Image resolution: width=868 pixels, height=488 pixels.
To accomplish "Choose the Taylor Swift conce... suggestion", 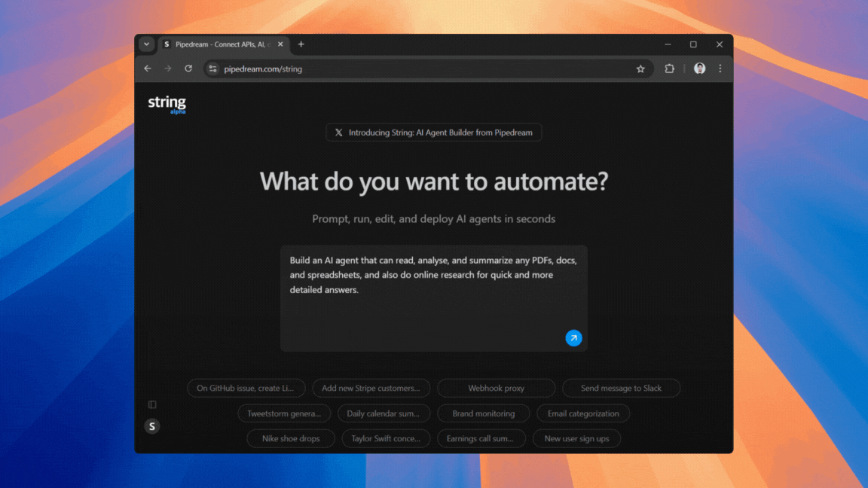I will (386, 438).
